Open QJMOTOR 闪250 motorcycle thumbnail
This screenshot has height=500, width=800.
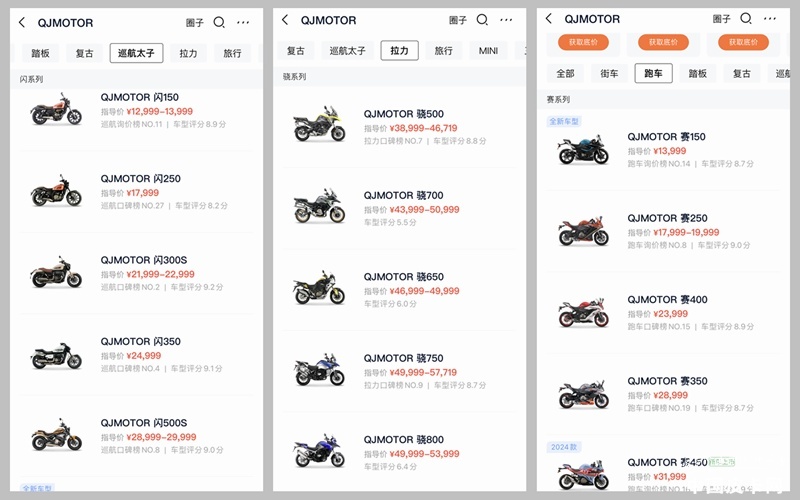(x=56, y=190)
